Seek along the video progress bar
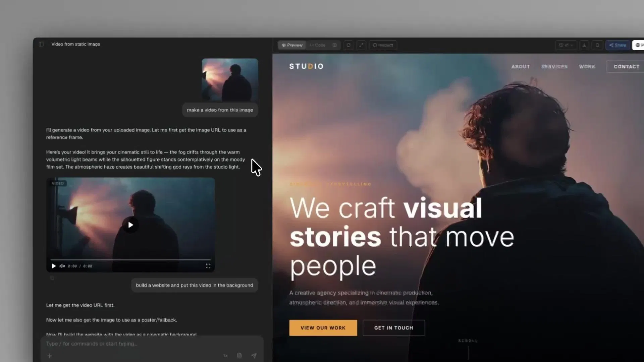The image size is (644, 362). coord(130,259)
